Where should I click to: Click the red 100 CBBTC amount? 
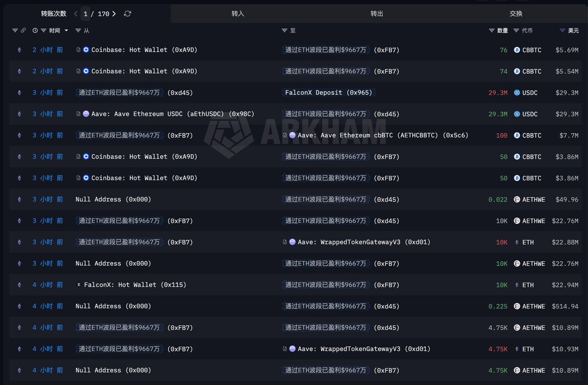(502, 135)
